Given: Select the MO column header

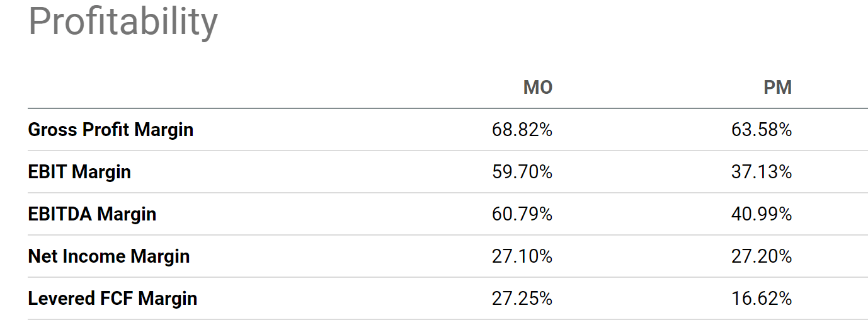Looking at the screenshot, I should (x=538, y=88).
